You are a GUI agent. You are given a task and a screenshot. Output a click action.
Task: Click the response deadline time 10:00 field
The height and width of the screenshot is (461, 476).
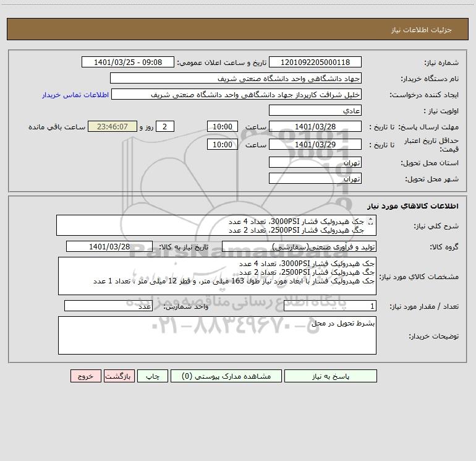[222, 126]
